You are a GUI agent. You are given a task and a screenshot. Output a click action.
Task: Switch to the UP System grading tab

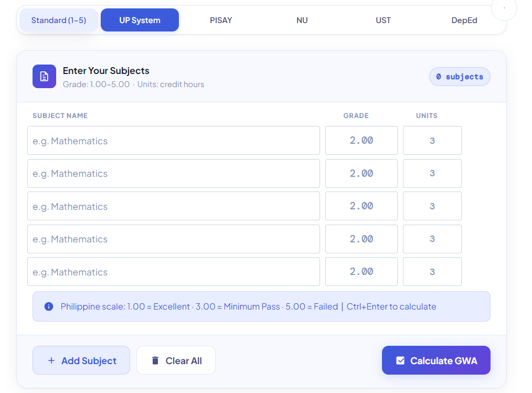(140, 20)
